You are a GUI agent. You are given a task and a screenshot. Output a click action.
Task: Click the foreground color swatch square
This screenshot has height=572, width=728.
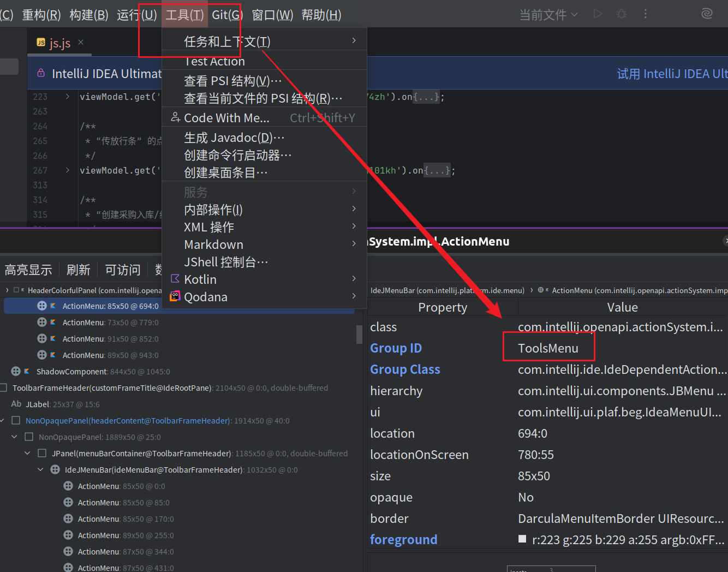[522, 539]
